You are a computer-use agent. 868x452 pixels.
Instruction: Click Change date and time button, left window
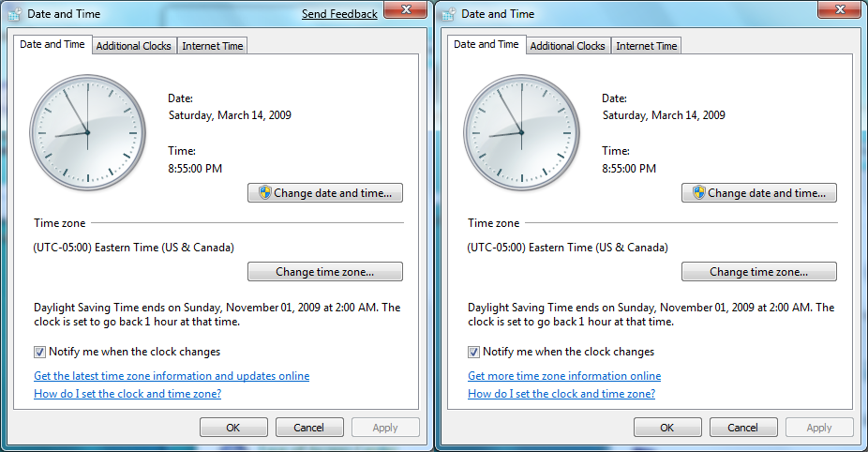point(325,193)
